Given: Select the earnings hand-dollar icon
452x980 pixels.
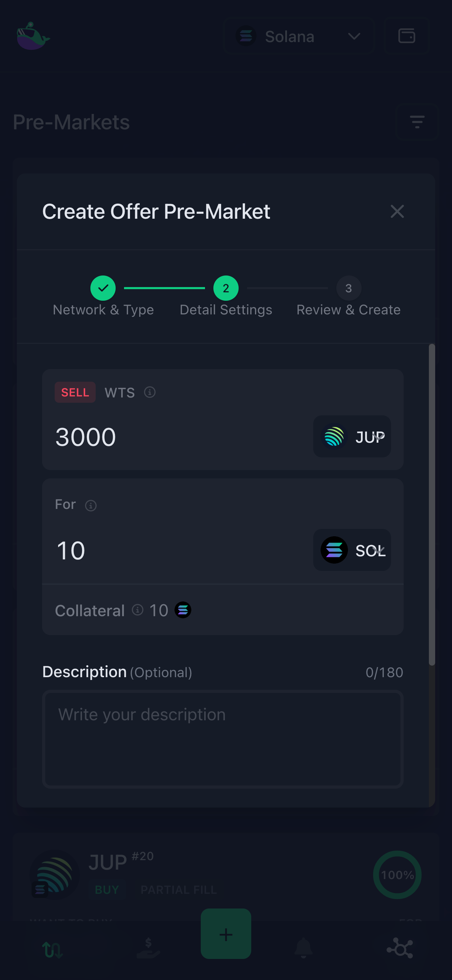Looking at the screenshot, I should click(148, 947).
